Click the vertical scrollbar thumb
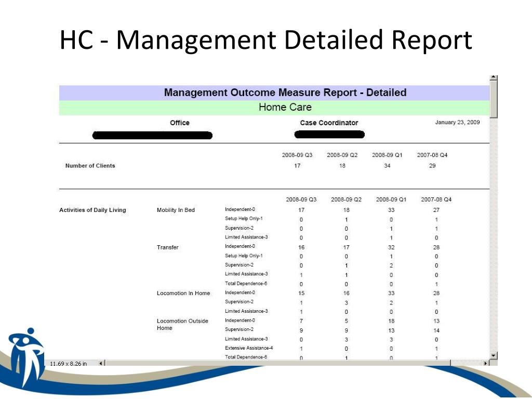Screen dimensions: 532x399 click(x=494, y=99)
